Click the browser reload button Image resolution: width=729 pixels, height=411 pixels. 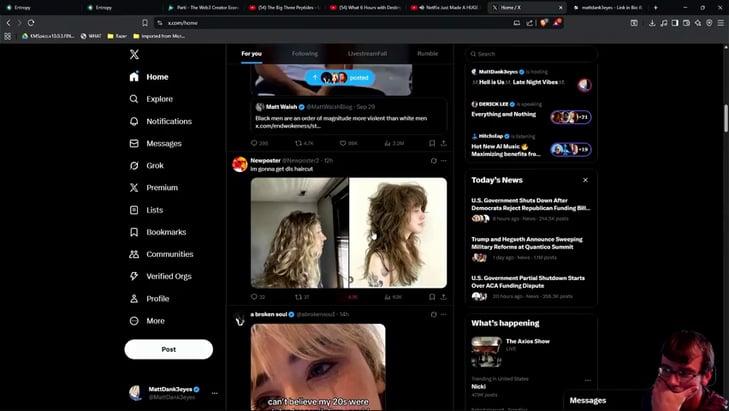(31, 23)
